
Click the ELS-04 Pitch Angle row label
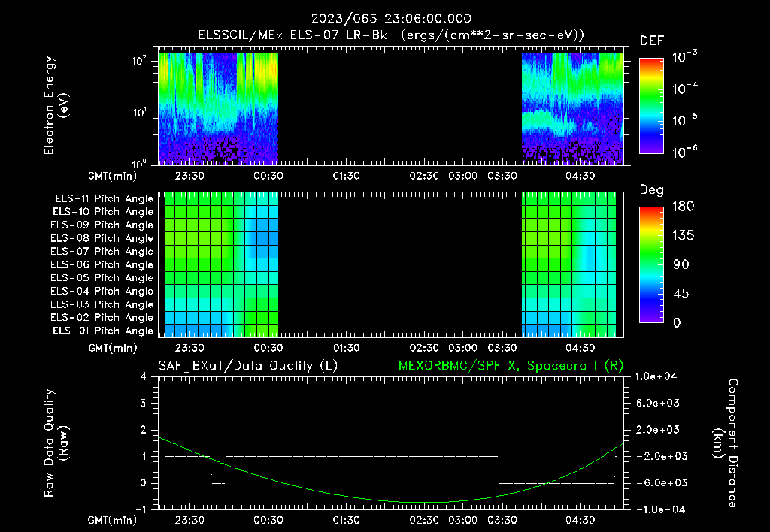(x=102, y=291)
